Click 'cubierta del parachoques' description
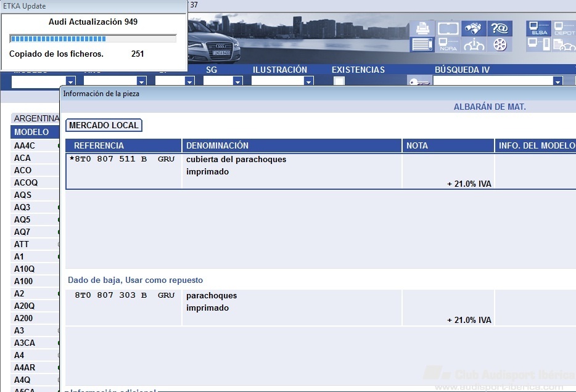The height and width of the screenshot is (392, 576). [x=236, y=159]
